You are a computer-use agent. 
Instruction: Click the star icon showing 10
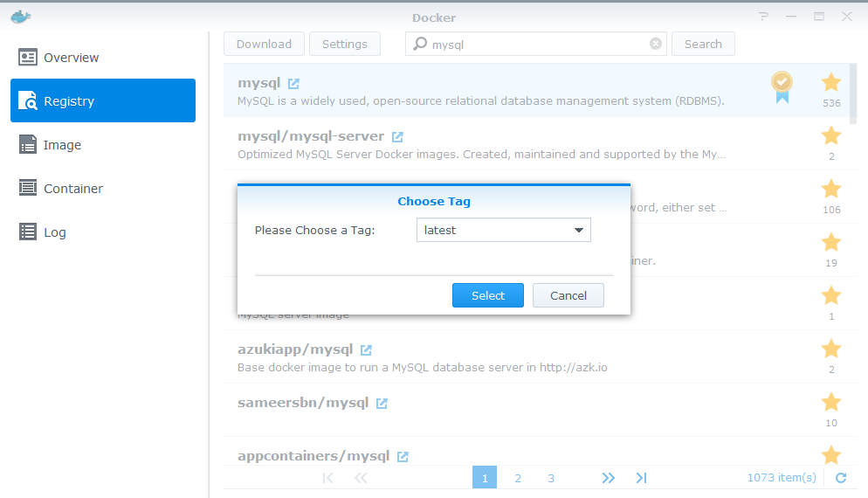[x=831, y=402]
